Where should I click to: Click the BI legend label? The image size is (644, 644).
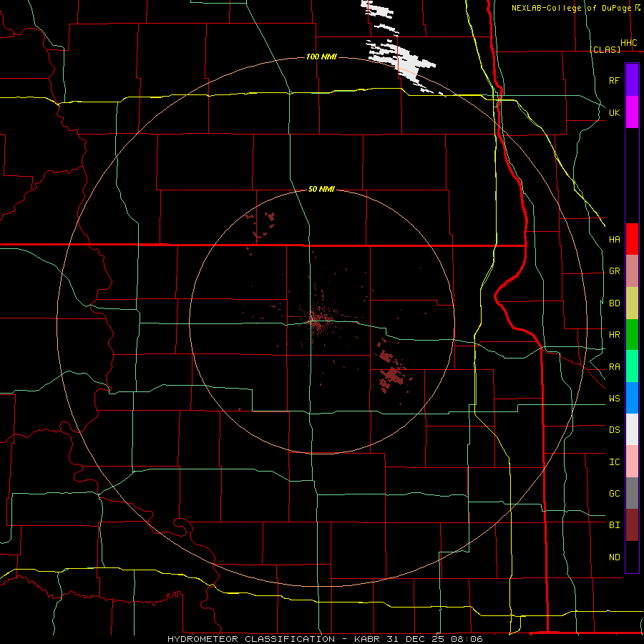tap(614, 525)
